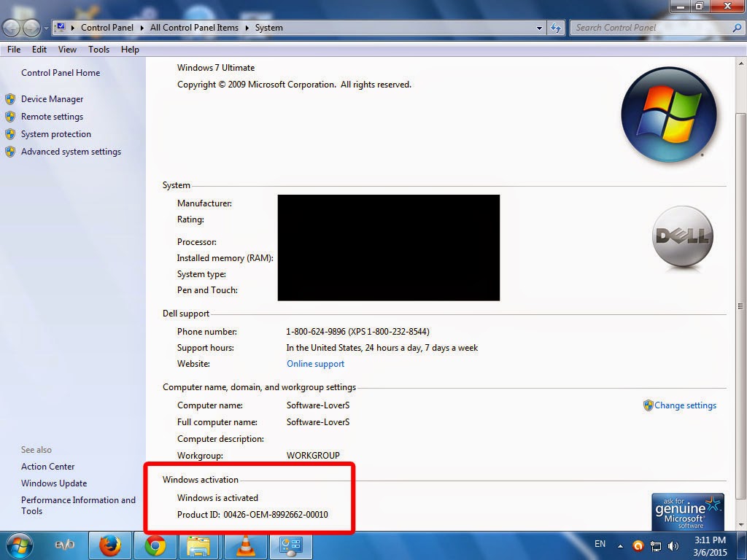Open the address bar history dropdown
The width and height of the screenshot is (747, 560).
point(539,28)
